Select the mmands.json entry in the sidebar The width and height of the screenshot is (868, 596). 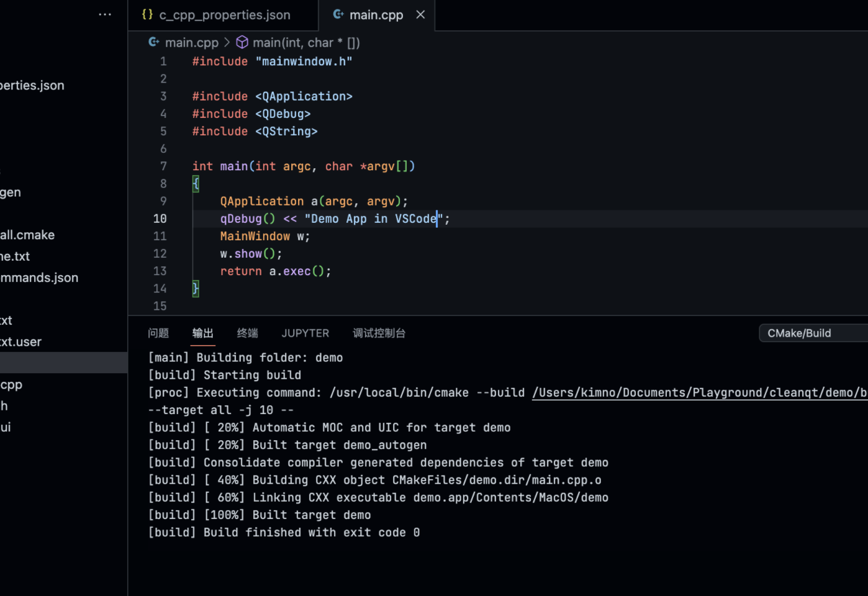39,278
